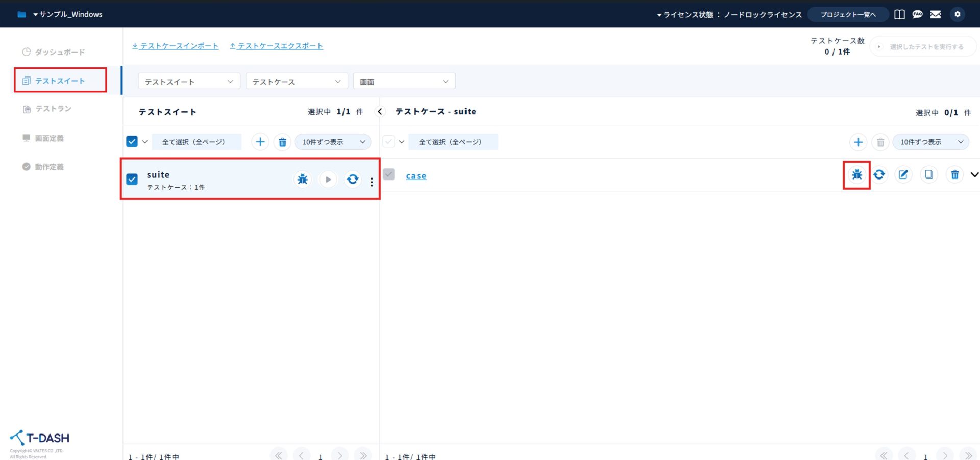Image resolution: width=980 pixels, height=460 pixels.
Task: Open ダッシュボード from sidebar
Action: pyautogui.click(x=59, y=52)
